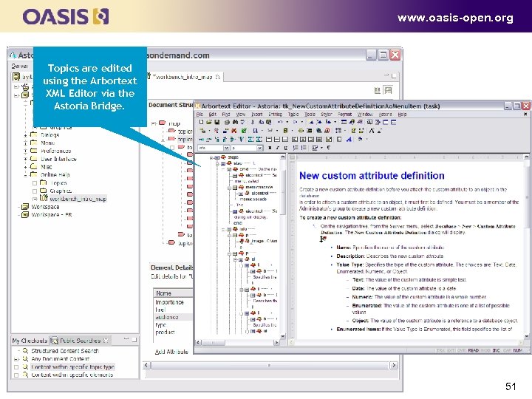Toggle box beside Content within specific topic type
Image resolution: width=532 pixels, height=399 pixels.
click(16, 367)
